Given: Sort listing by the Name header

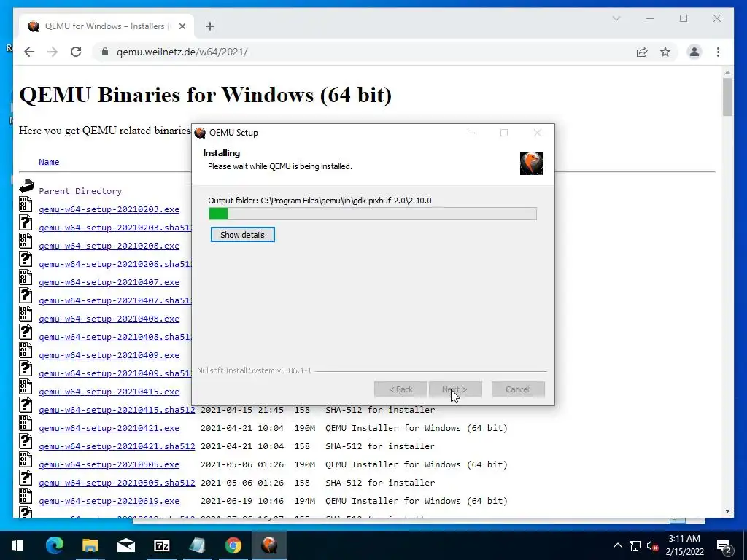Looking at the screenshot, I should (x=49, y=162).
